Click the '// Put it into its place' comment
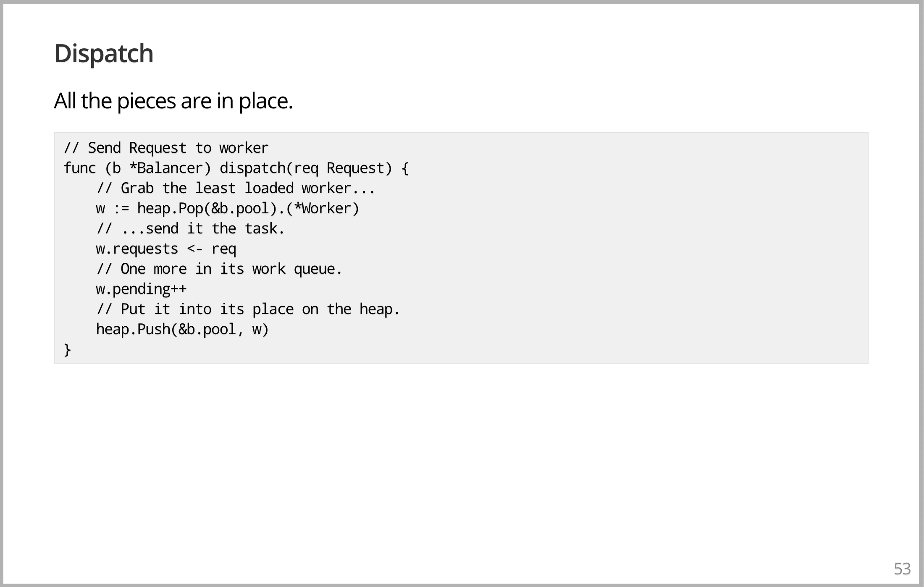 pyautogui.click(x=248, y=309)
